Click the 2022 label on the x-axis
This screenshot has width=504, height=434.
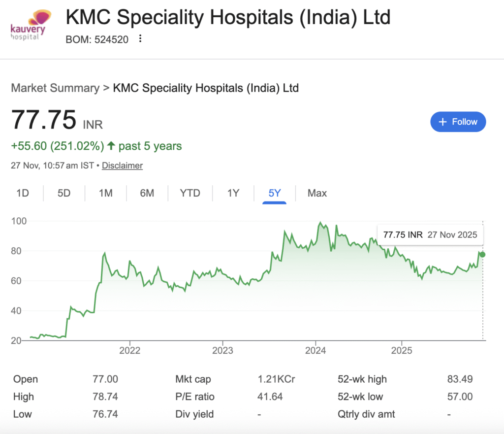tap(130, 351)
